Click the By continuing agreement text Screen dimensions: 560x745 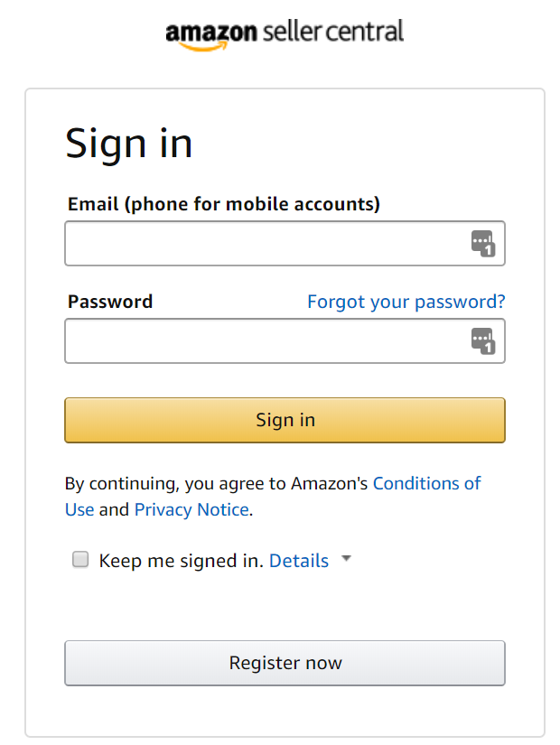(217, 483)
